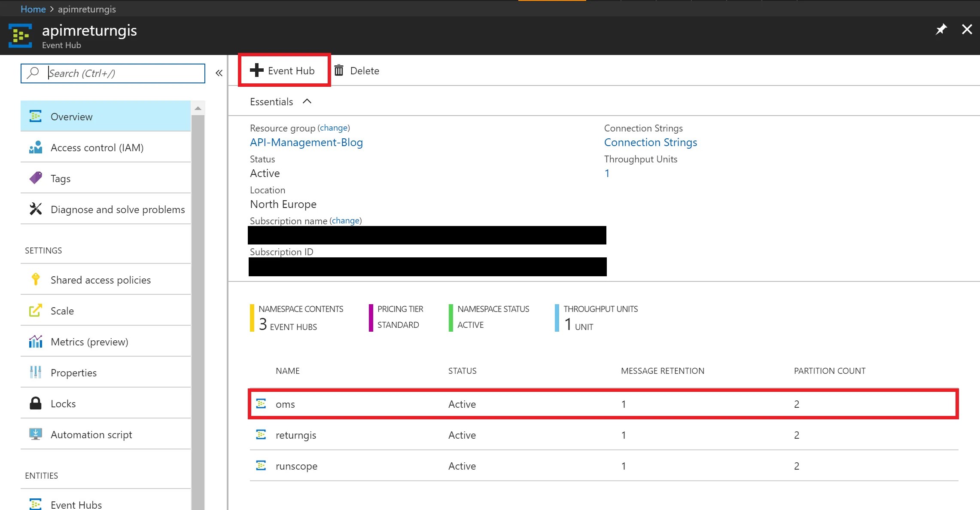Click the left menu vertical scrollbar thumb
Viewport: 980px width, 510px height.
[x=198, y=312]
